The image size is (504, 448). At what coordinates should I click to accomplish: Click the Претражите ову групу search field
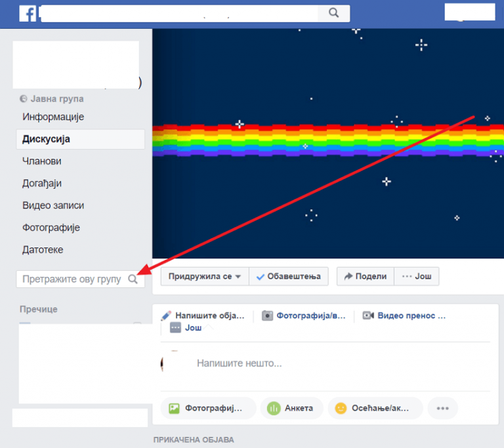click(x=80, y=279)
